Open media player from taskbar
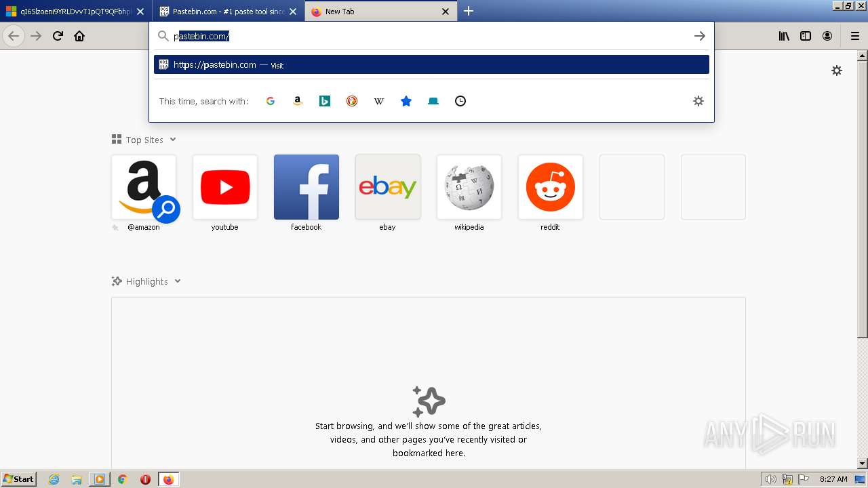868x488 pixels. [x=100, y=479]
